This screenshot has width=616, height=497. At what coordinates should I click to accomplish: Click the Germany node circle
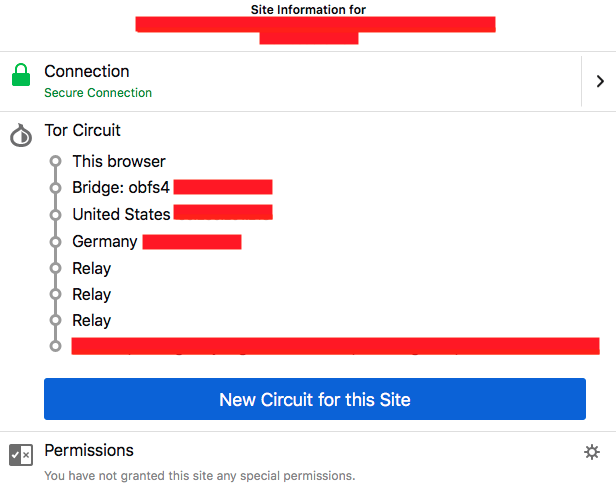tap(55, 242)
